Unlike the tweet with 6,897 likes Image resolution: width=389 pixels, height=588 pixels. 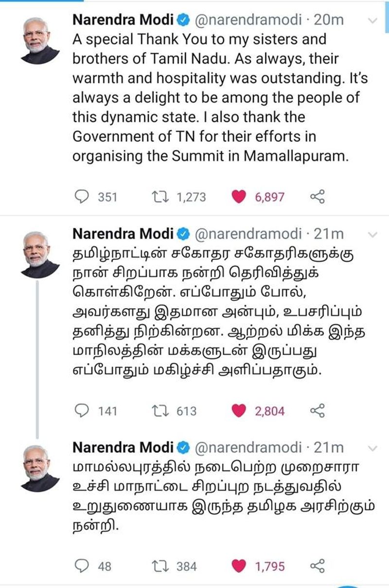pos(238,197)
